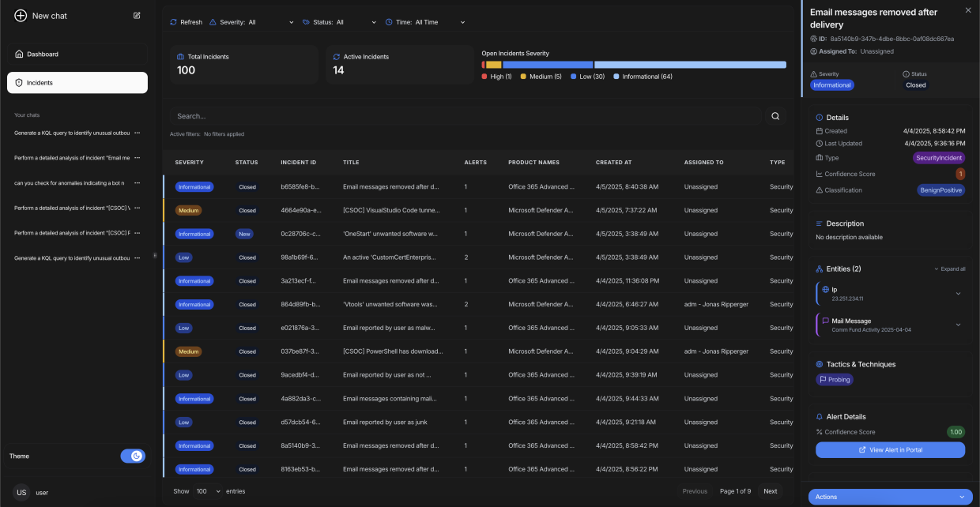The image size is (980, 507).
Task: Click the Refresh icon in the filter bar
Action: pyautogui.click(x=175, y=22)
